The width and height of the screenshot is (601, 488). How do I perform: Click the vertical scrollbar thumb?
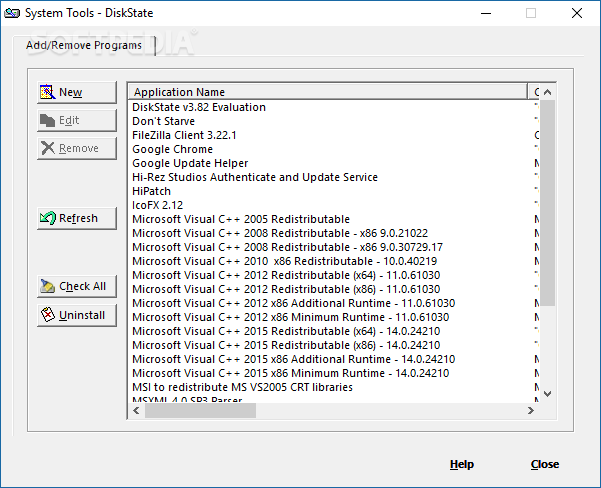click(548, 203)
